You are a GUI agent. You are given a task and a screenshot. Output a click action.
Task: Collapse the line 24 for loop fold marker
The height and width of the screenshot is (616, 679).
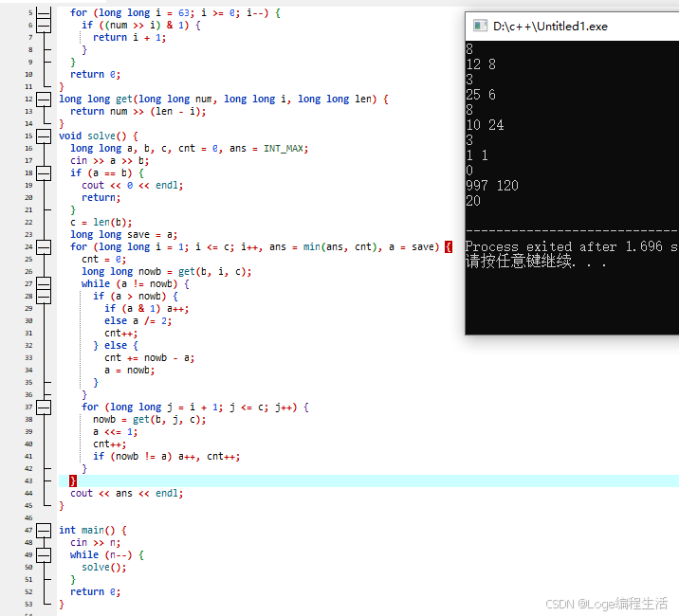pos(44,247)
